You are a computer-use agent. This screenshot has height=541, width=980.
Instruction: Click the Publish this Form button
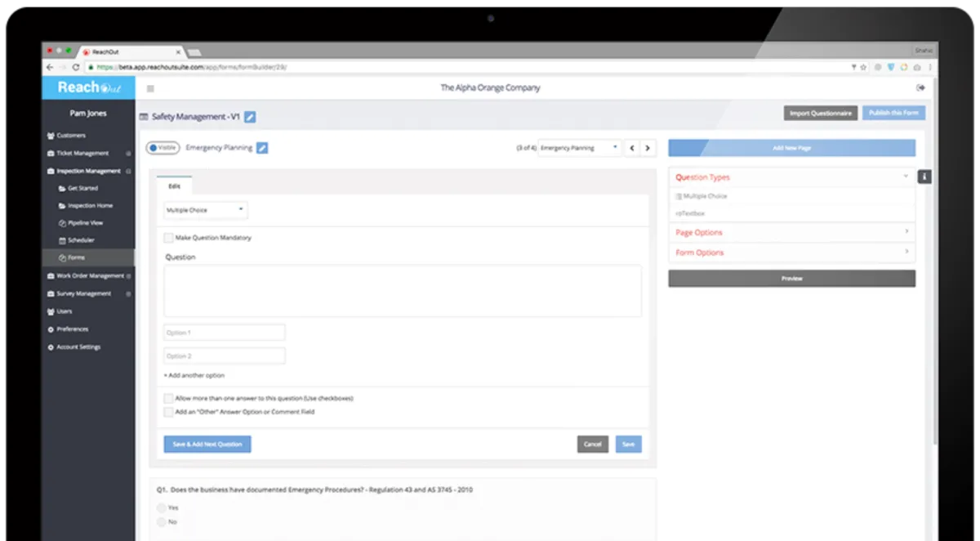pyautogui.click(x=894, y=113)
